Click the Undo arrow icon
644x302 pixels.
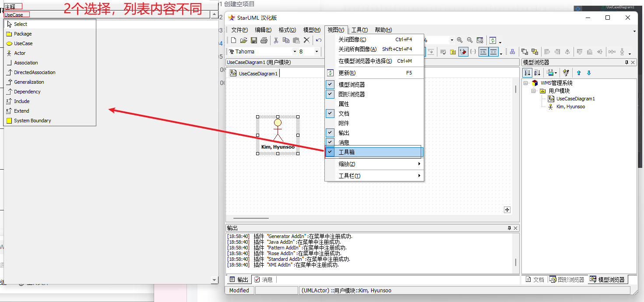(318, 40)
